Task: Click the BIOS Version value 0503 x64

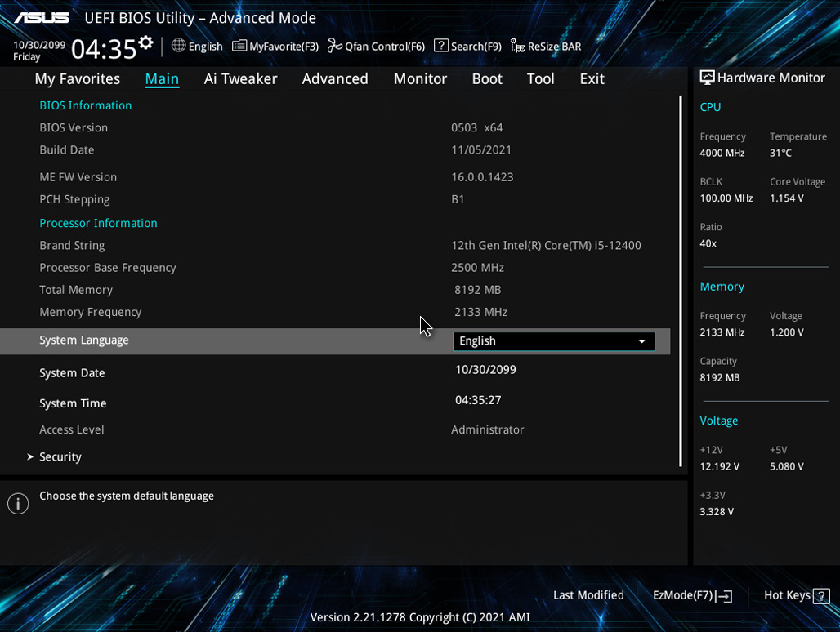Action: point(476,128)
